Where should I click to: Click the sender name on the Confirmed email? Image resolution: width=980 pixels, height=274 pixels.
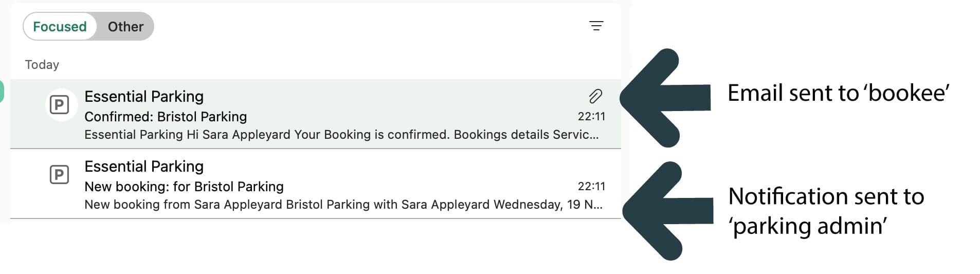pyautogui.click(x=144, y=97)
